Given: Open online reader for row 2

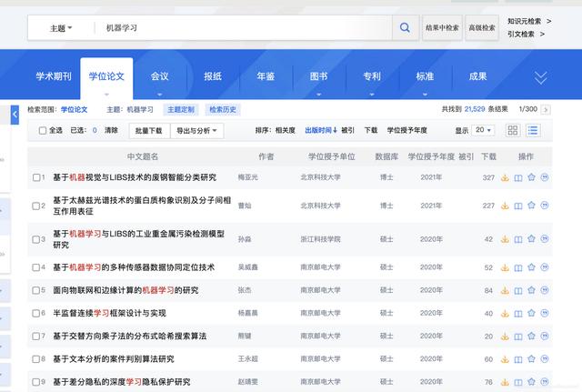Looking at the screenshot, I should point(518,206).
